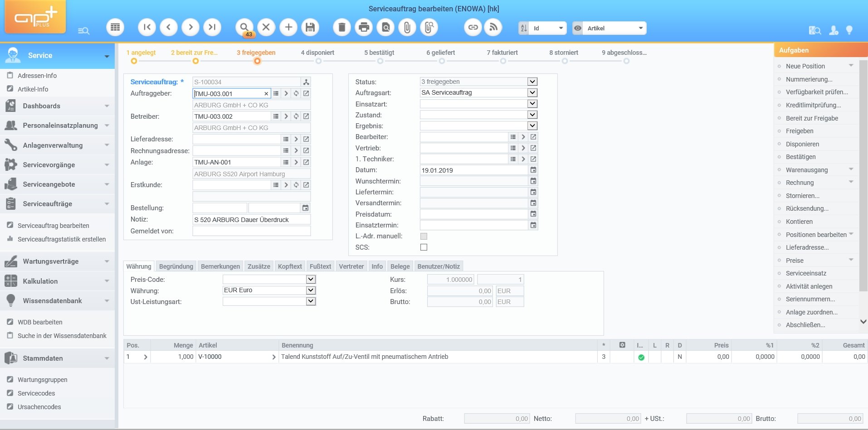Screen dimensions: 868x430
Task: Open linked attachments clip icon
Action: coord(429,27)
